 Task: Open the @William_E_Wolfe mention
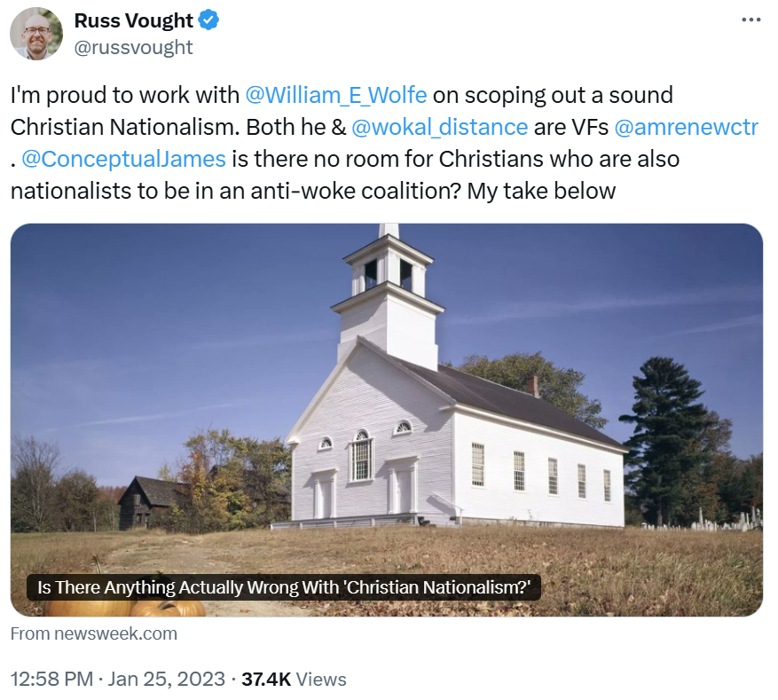[335, 95]
